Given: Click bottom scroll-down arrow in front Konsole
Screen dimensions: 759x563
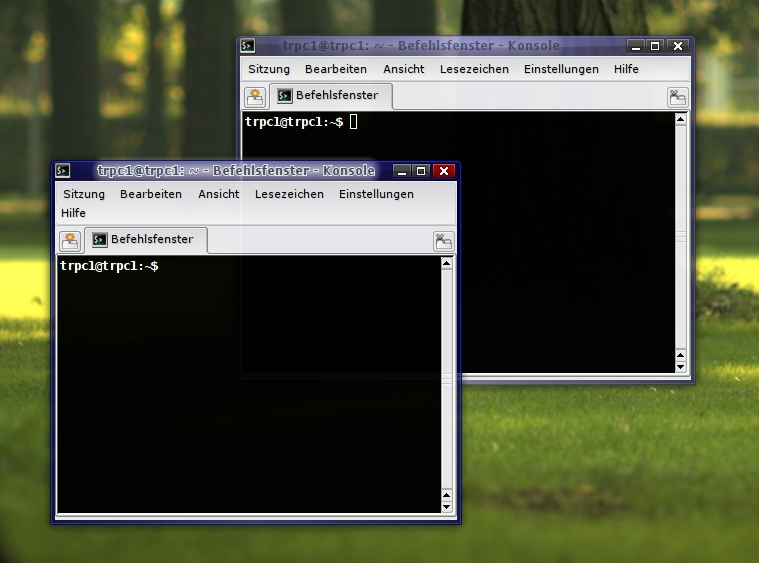Looking at the screenshot, I should pyautogui.click(x=447, y=507).
